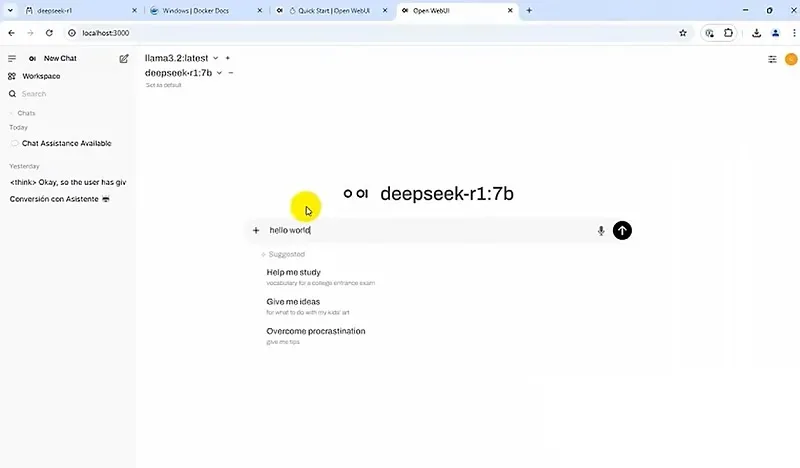The width and height of the screenshot is (800, 468).
Task: Open the browser extensions puzzle icon
Action: 728,33
